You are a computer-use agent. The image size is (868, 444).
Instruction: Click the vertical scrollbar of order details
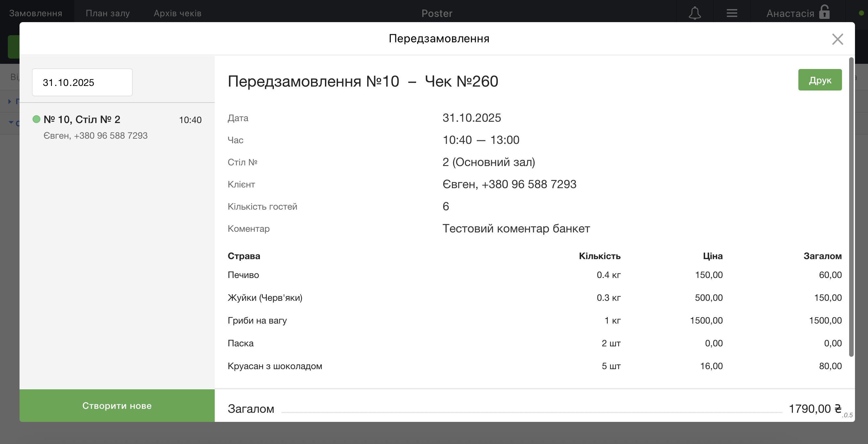(x=851, y=206)
